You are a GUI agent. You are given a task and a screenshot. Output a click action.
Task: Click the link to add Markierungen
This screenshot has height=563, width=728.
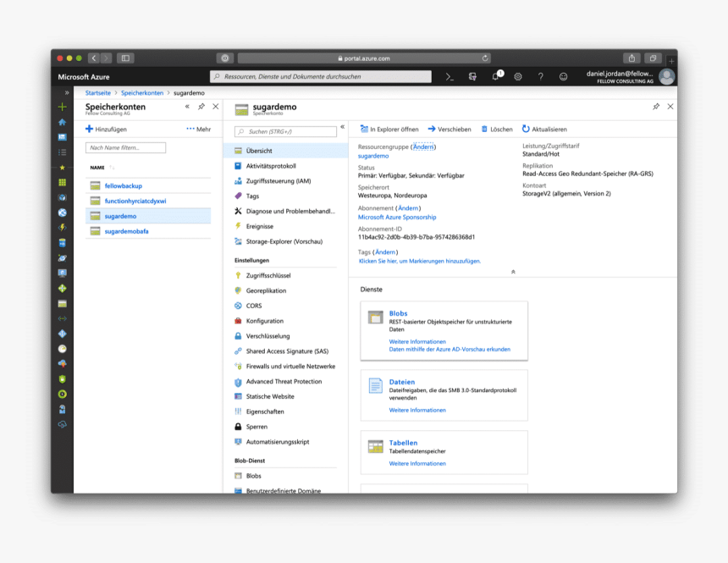tap(420, 261)
